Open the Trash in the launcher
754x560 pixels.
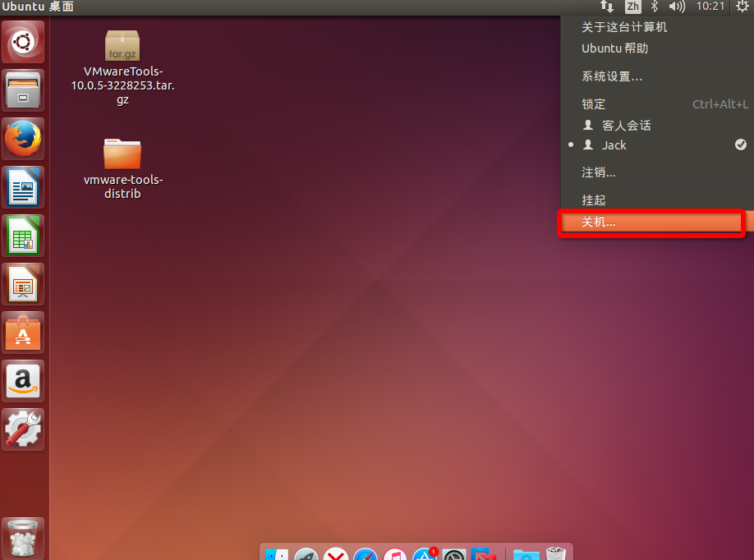[x=23, y=539]
